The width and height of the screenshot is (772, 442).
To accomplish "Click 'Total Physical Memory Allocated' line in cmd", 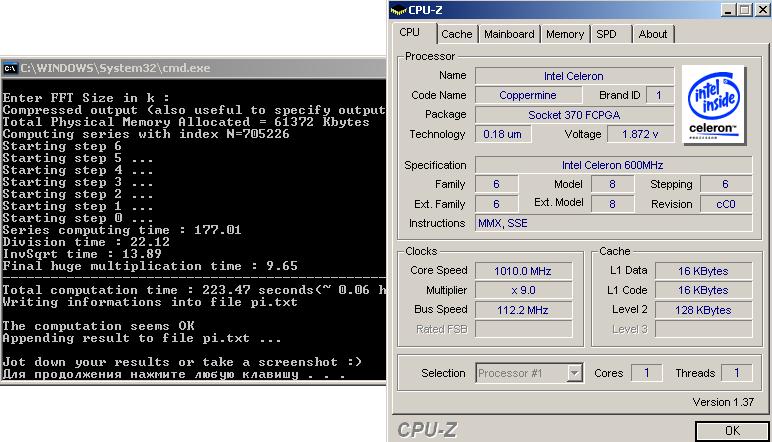I will click(186, 122).
